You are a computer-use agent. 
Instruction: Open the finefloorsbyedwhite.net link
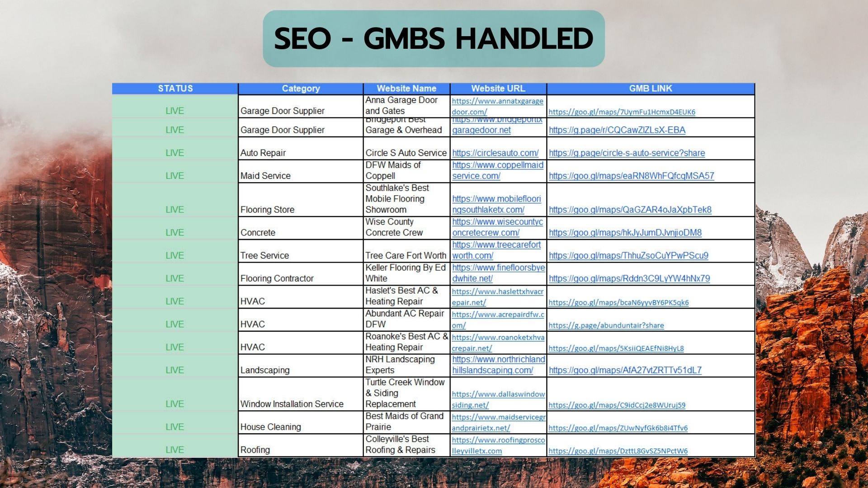click(498, 268)
